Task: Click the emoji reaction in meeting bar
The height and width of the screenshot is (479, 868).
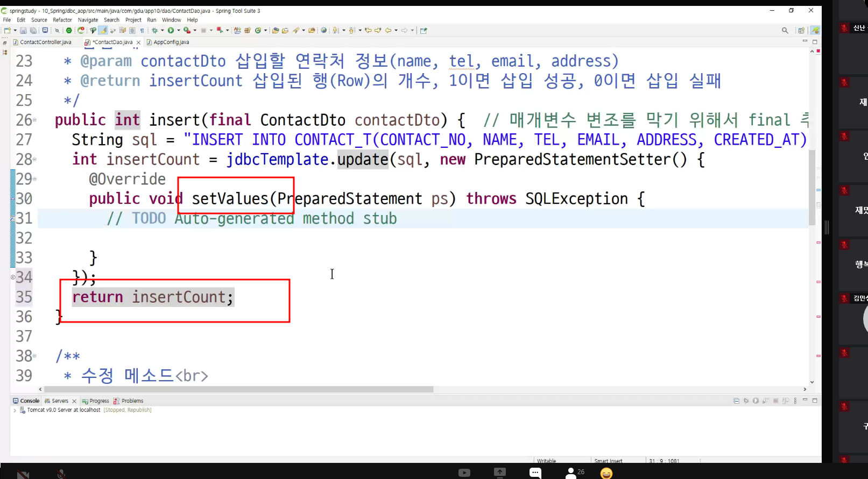Action: (606, 474)
